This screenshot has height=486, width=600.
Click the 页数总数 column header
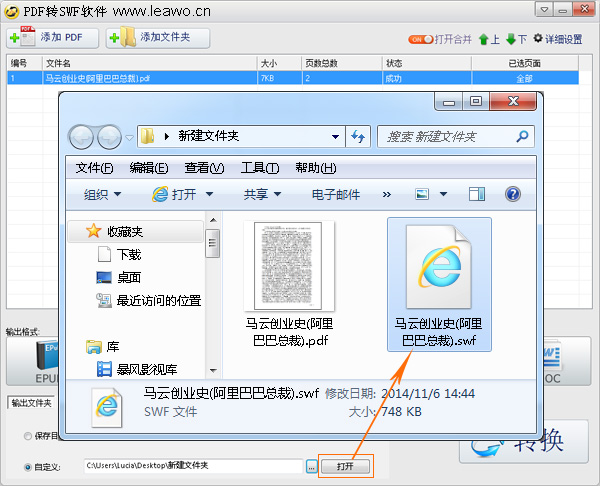(341, 63)
